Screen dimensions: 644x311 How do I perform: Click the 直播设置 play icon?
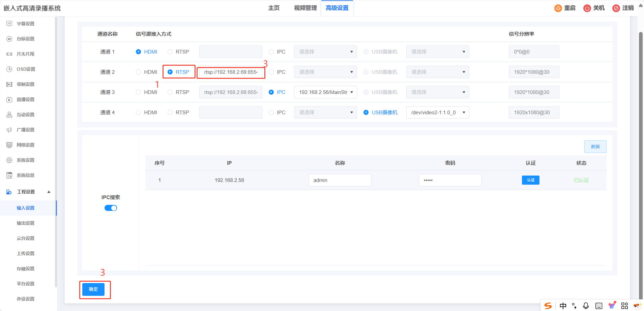[x=9, y=99]
